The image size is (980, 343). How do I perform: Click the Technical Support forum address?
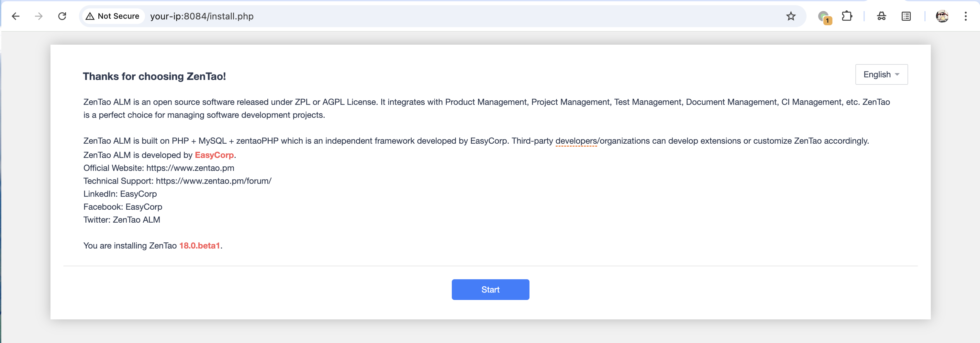pos(213,181)
